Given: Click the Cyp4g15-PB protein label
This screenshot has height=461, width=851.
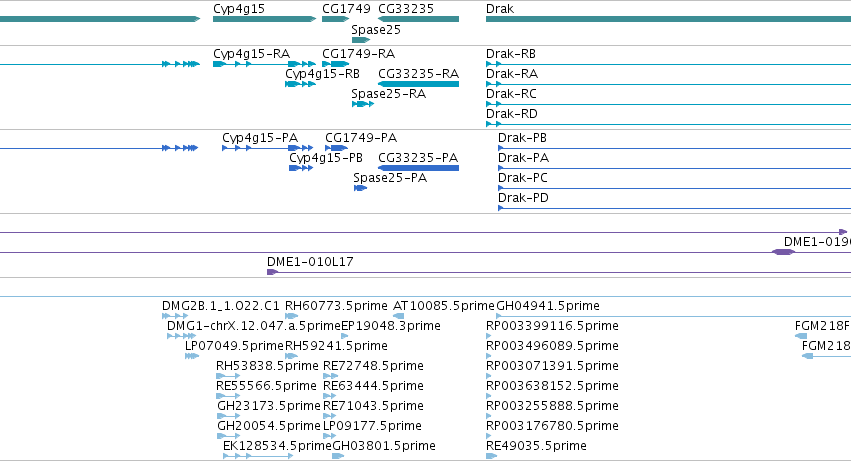Looking at the screenshot, I should 326,158.
